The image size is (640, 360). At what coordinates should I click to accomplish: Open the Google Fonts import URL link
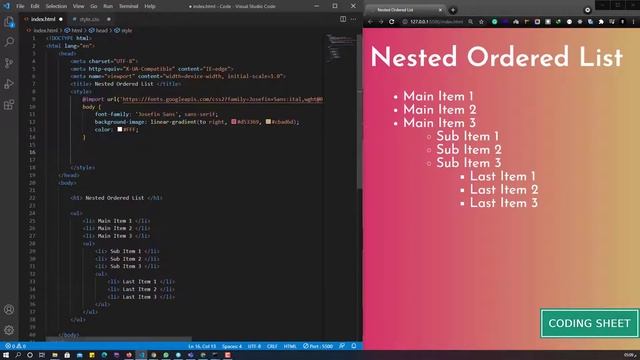pyautogui.click(x=222, y=99)
